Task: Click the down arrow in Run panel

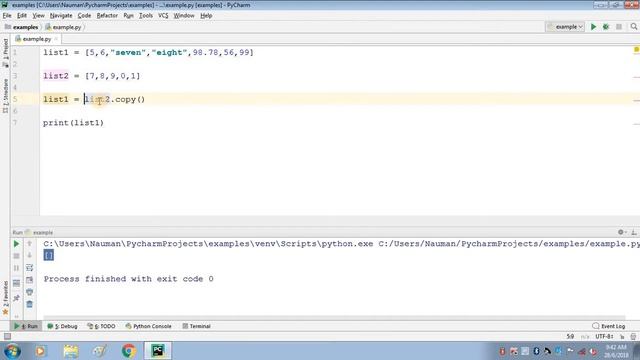Action: point(29,256)
